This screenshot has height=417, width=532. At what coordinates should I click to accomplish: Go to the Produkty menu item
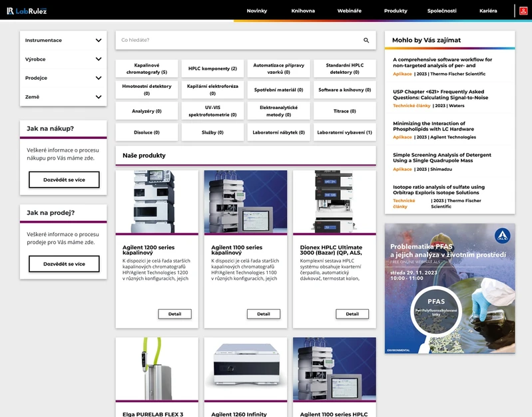click(x=396, y=11)
